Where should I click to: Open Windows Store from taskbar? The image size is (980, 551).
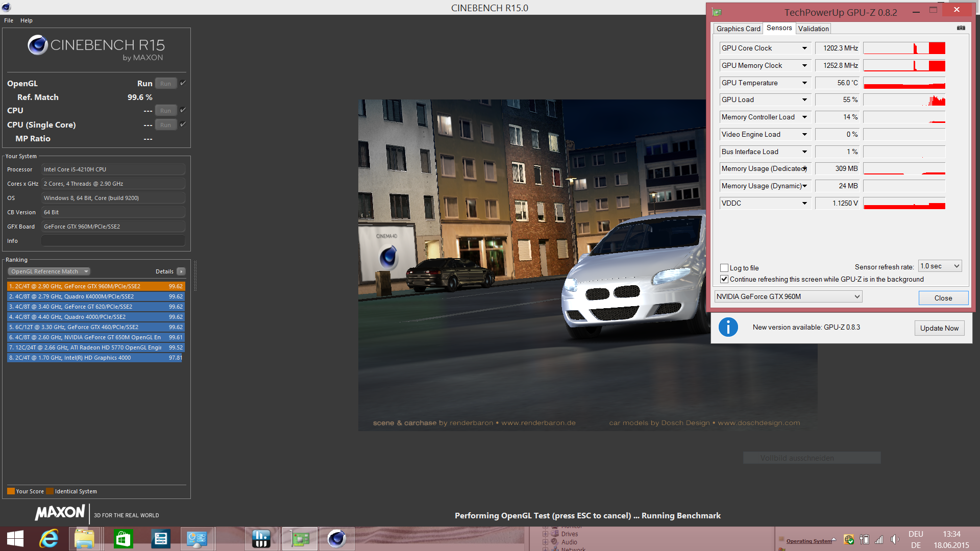click(123, 539)
